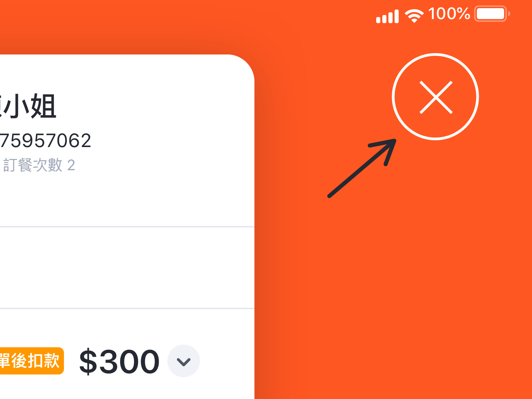This screenshot has width=532, height=399.
Task: Close the panel with the X button
Action: 435,97
